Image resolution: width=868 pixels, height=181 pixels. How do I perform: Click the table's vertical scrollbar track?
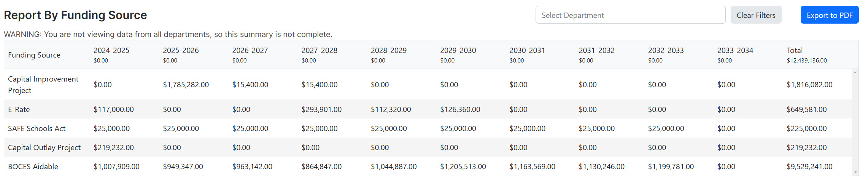pos(855,122)
